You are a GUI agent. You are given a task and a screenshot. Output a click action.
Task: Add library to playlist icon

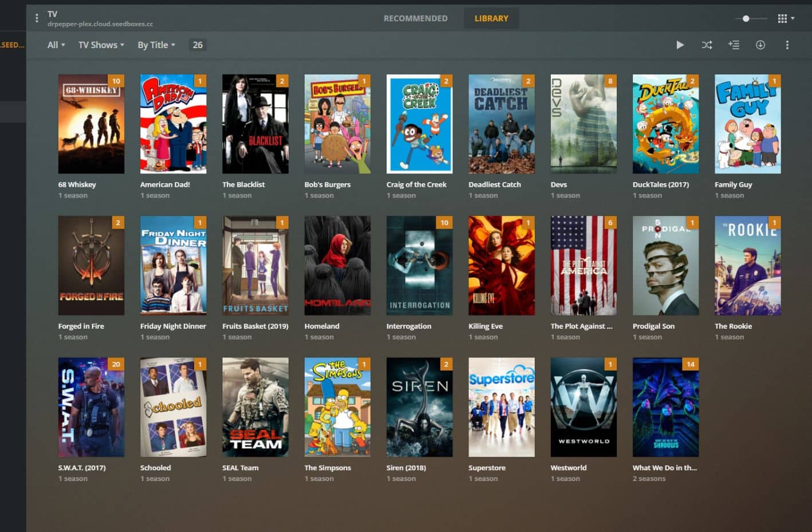(x=734, y=45)
